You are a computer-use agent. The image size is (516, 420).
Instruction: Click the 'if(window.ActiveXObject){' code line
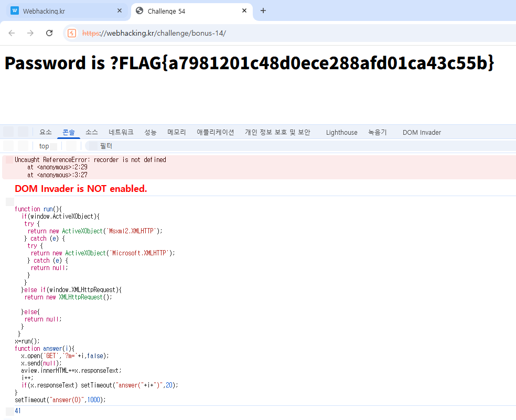60,216
